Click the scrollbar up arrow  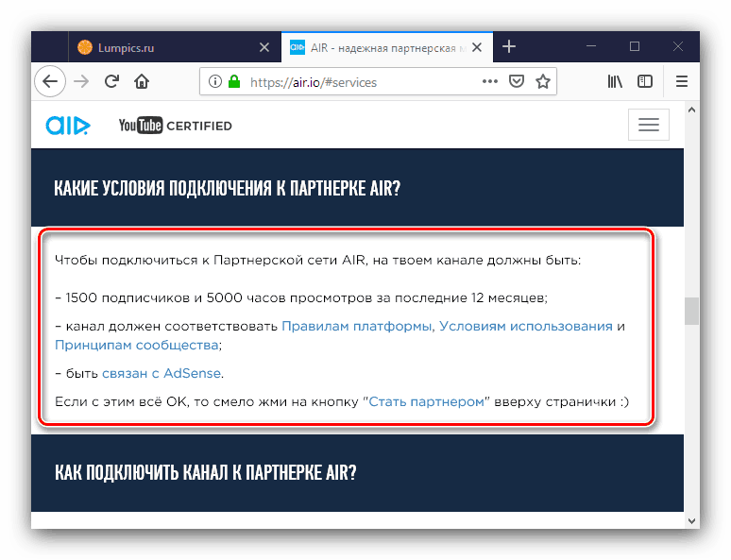click(x=692, y=110)
